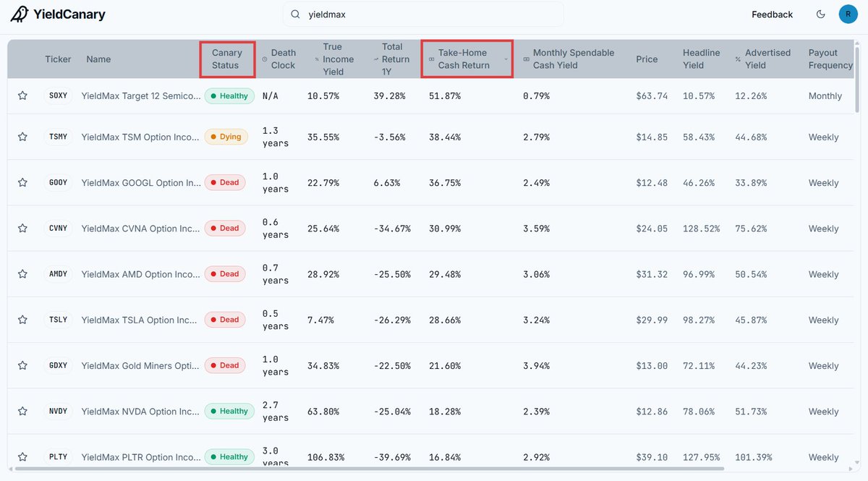
Task: Click the Dead status badge for GDXY
Action: [225, 365]
